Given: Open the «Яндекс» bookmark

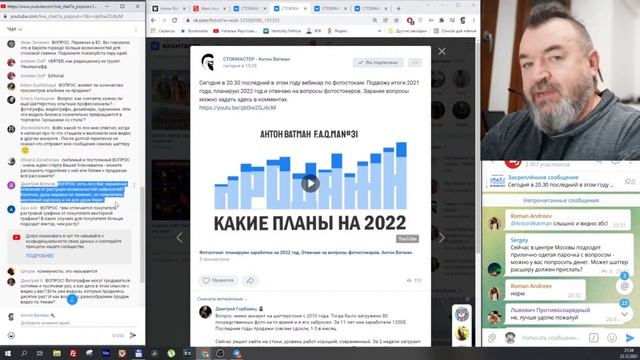Looking at the screenshot, I should (337, 31).
